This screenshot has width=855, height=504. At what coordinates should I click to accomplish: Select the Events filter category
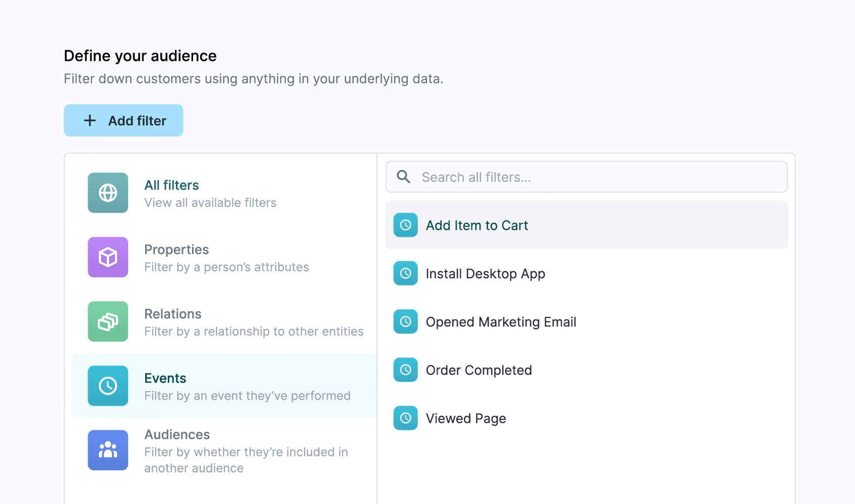224,386
